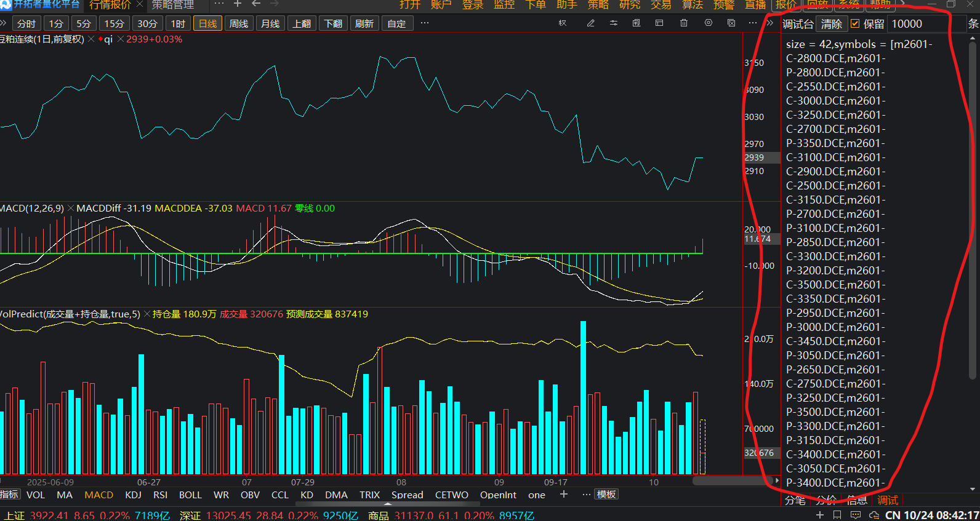Viewport: 980px width, 521px height.
Task: Remove the MACD indicator with its X
Action: pyautogui.click(x=70, y=209)
